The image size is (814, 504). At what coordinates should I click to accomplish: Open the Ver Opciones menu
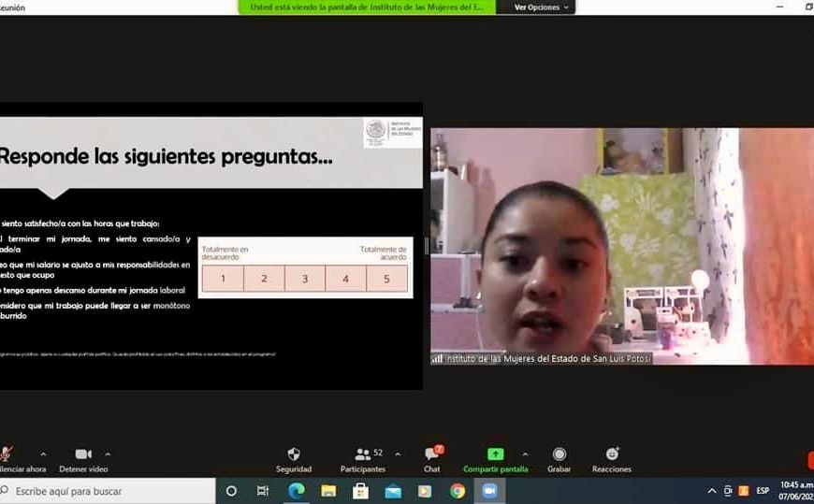(x=541, y=7)
